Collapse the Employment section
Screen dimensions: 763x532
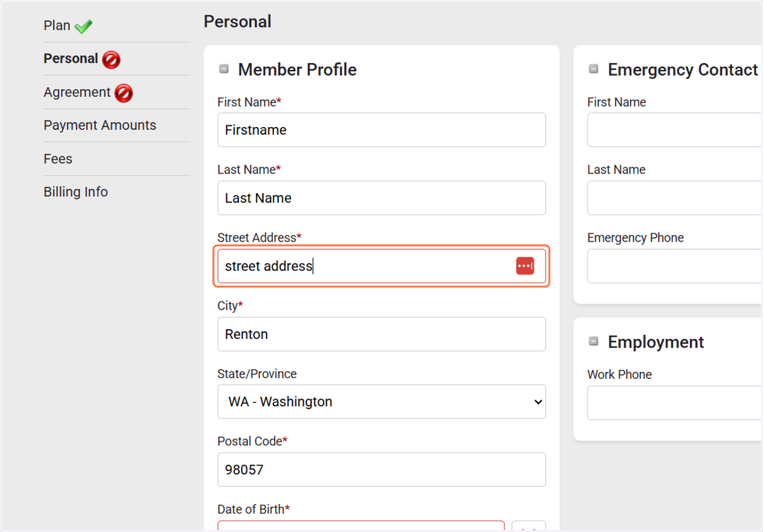tap(593, 341)
